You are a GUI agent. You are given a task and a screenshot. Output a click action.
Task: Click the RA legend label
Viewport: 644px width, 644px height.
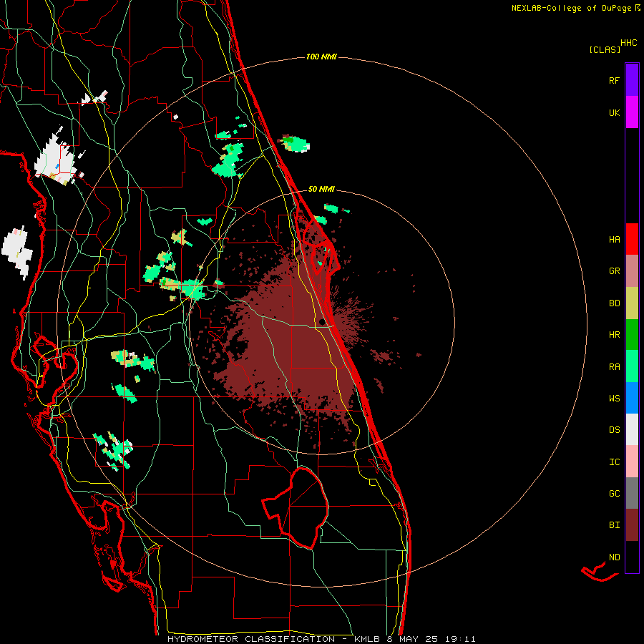coord(614,366)
